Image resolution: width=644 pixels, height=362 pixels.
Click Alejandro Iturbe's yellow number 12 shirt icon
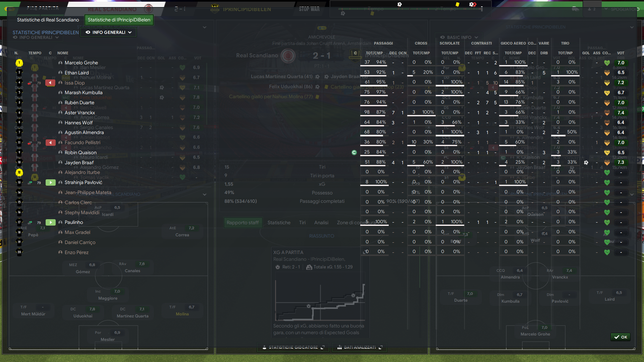click(19, 172)
